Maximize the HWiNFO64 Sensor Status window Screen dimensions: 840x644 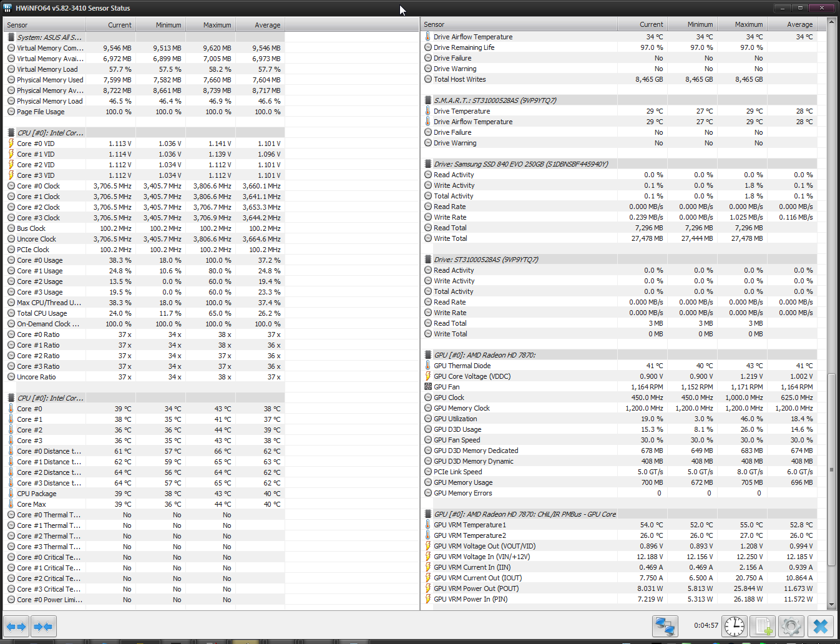[x=799, y=8]
